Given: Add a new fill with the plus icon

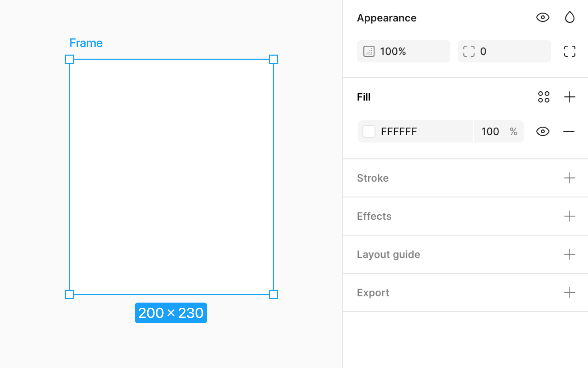Looking at the screenshot, I should coord(570,97).
